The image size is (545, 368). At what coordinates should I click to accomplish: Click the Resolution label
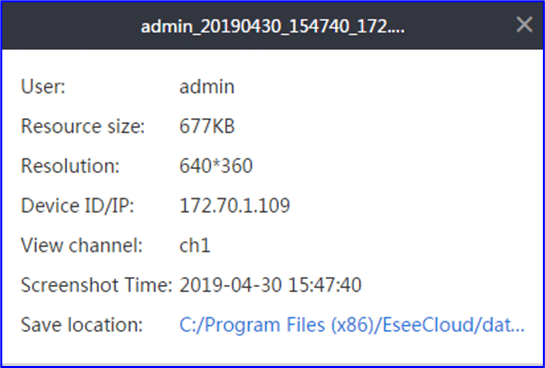(70, 166)
